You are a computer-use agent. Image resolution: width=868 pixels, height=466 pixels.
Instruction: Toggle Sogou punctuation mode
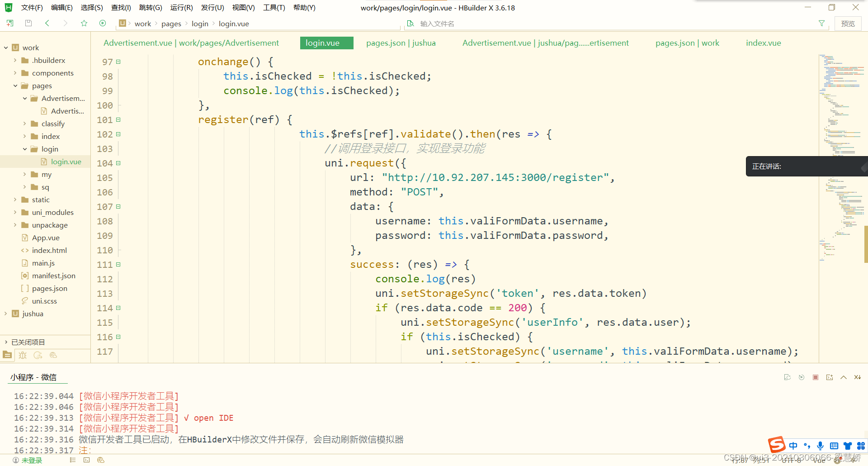(x=807, y=446)
